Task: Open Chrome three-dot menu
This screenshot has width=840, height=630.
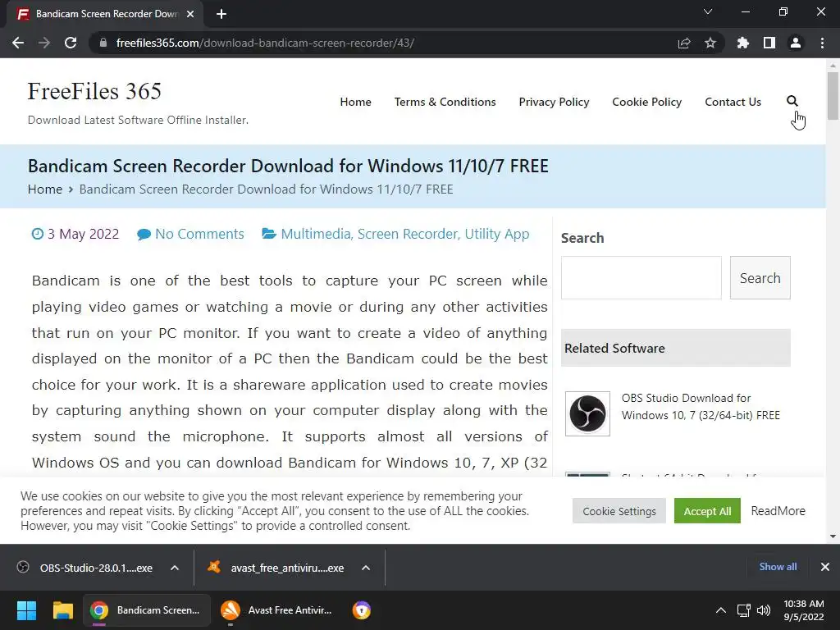Action: 822,43
